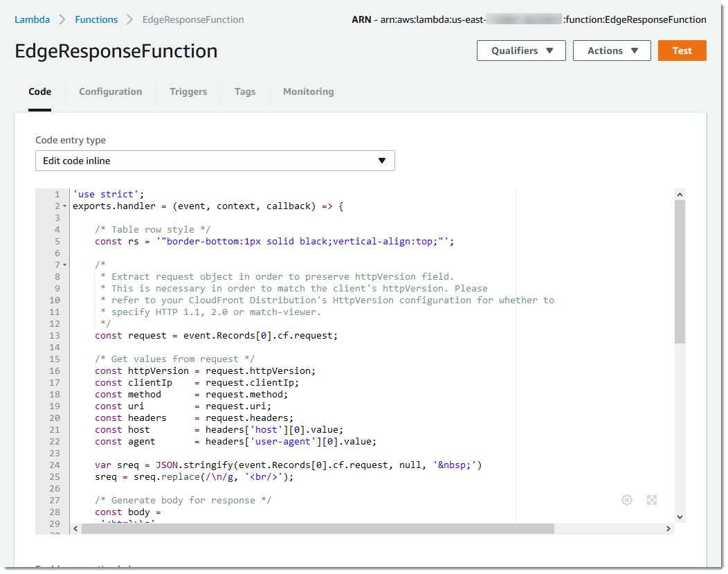Expand the Qualifiers dropdown
Viewport: 728px width, 574px height.
(x=521, y=51)
